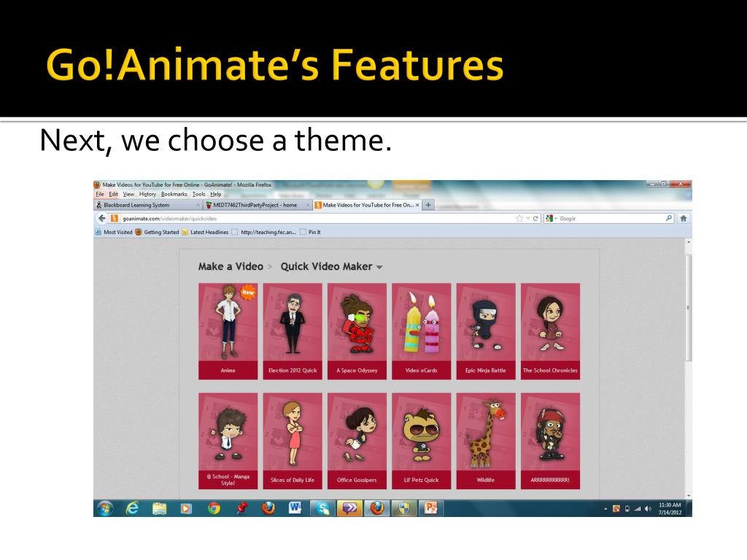This screenshot has width=747, height=560.
Task: Click the page vertical scrollbar thumb
Action: 688,308
